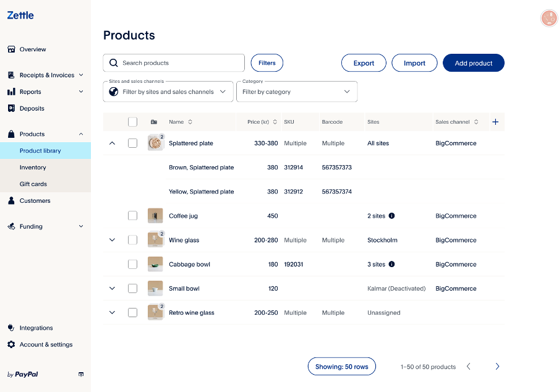
Task: Open the Showing: 50 rows selector
Action: (341, 366)
